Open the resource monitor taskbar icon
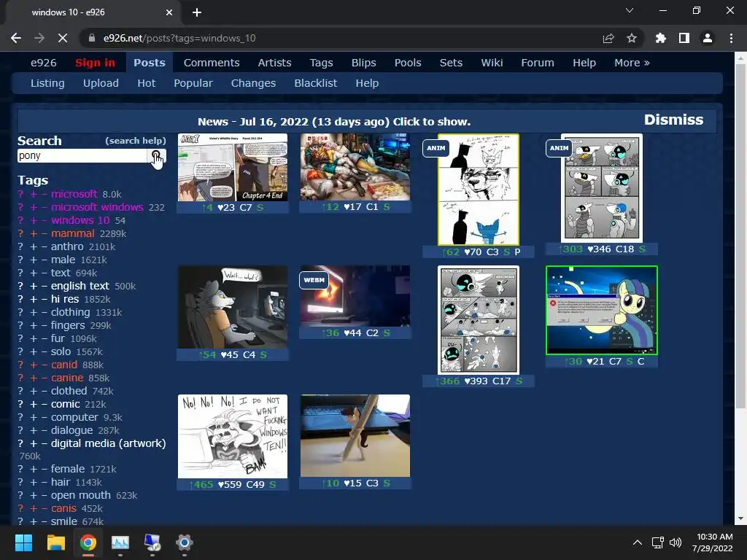747x560 pixels. coord(120,542)
